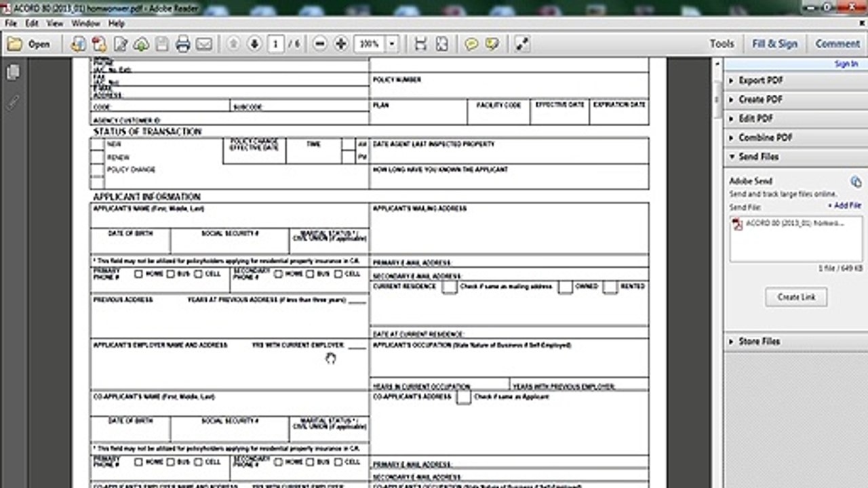Check applicant secondary phone HOME box

(x=279, y=274)
